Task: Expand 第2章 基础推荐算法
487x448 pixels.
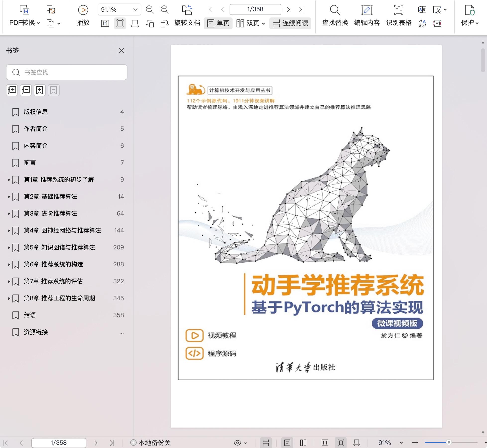Action: pos(9,197)
